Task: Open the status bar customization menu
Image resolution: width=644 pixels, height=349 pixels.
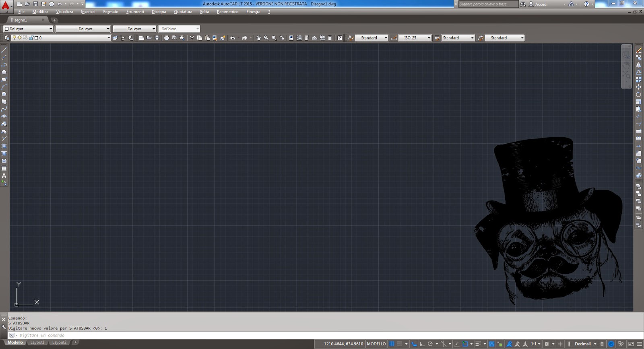Action: click(x=639, y=344)
